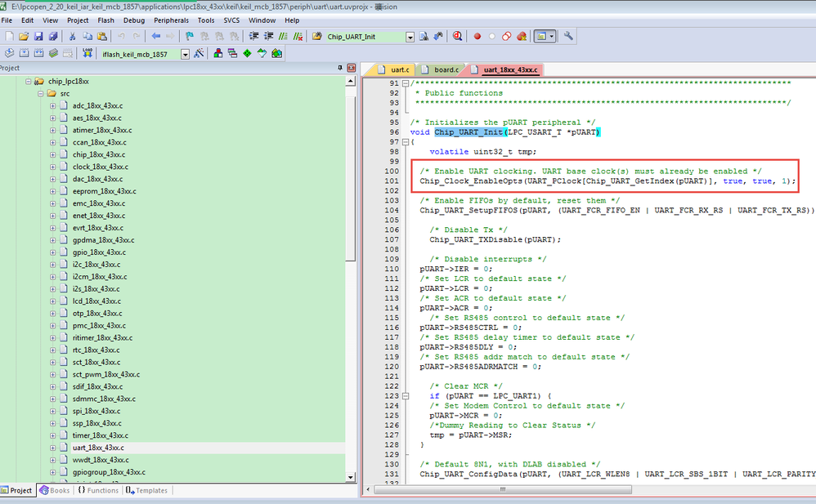The height and width of the screenshot is (504, 816).
Task: Open the Flash menu
Action: pos(105,20)
